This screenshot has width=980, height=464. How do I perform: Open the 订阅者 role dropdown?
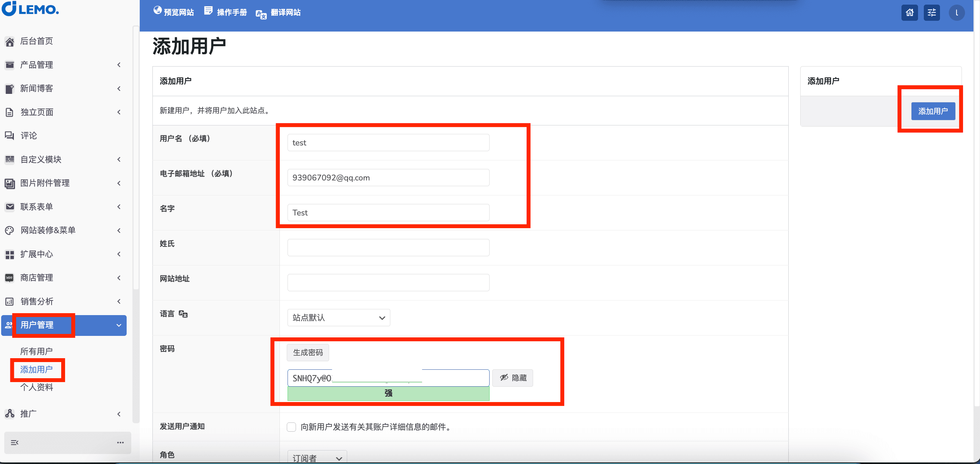coord(317,458)
